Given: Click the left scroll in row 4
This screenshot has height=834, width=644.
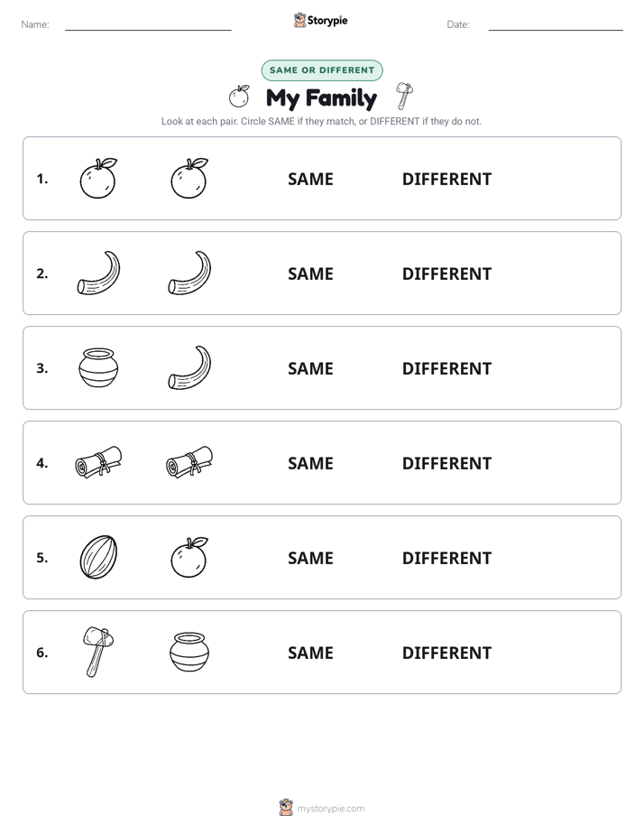Looking at the screenshot, I should [x=98, y=462].
